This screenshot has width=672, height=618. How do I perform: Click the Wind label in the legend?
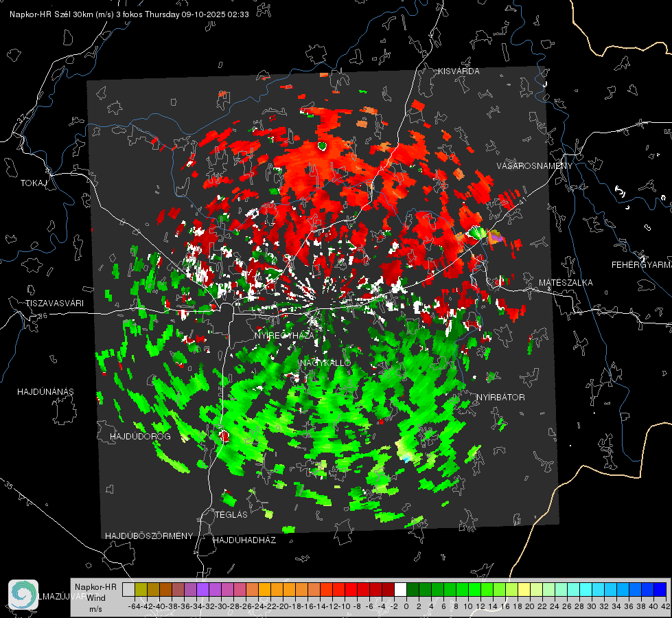point(96,598)
